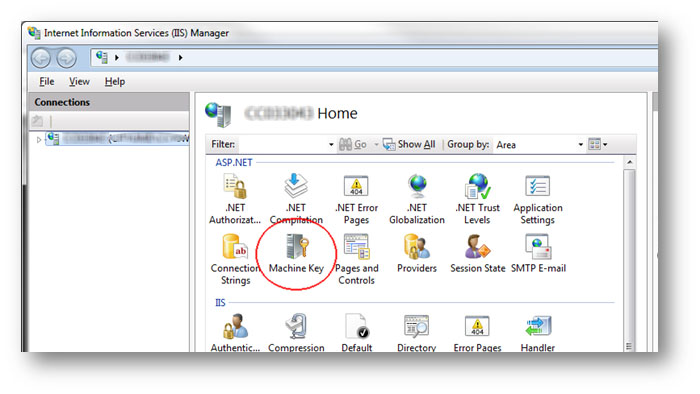Open .NET Compilation settings icon
Image resolution: width=700 pixels, height=394 pixels.
(296, 199)
